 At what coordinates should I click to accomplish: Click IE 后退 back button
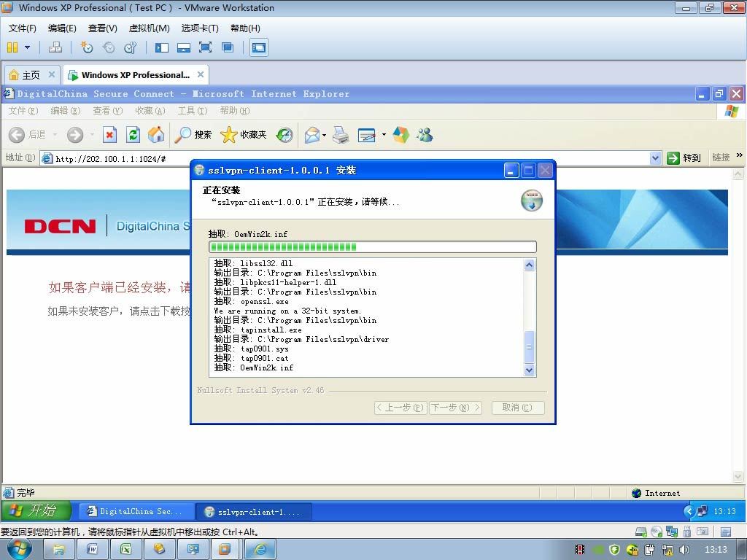pyautogui.click(x=27, y=135)
